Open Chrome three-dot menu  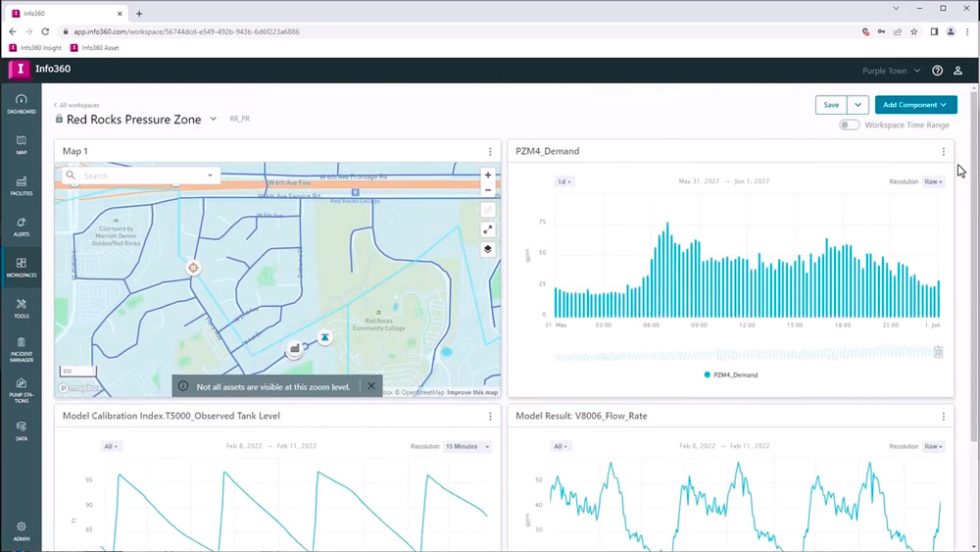(x=968, y=31)
